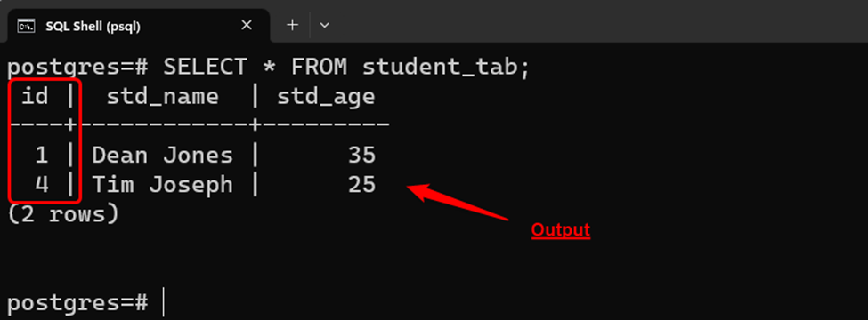Click the id value 1

(42, 156)
